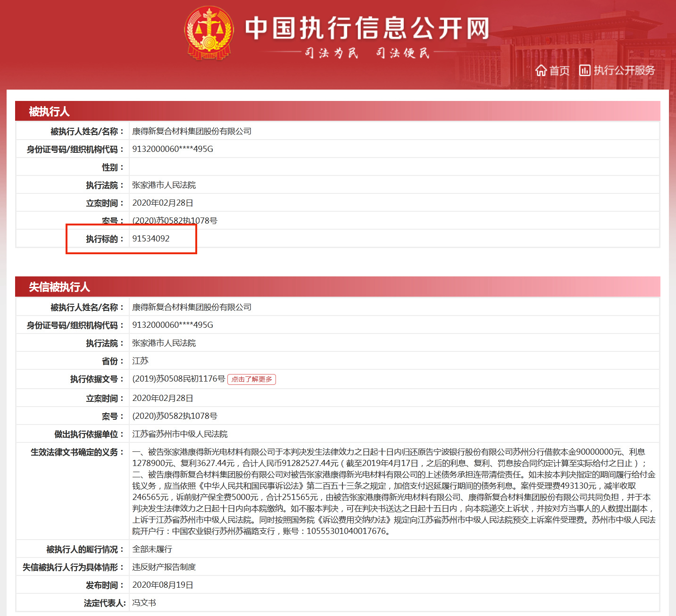Click the 省份 label
The width and height of the screenshot is (676, 616).
[113, 361]
